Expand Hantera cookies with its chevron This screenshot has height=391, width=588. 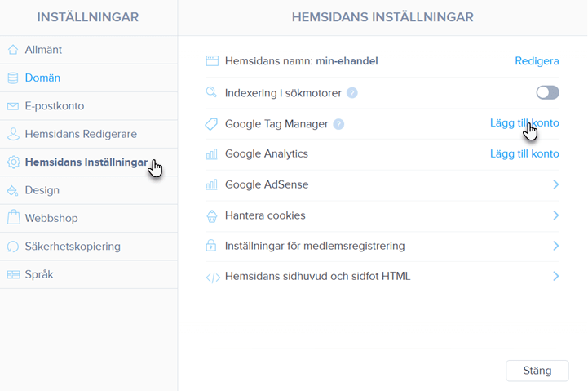(555, 215)
